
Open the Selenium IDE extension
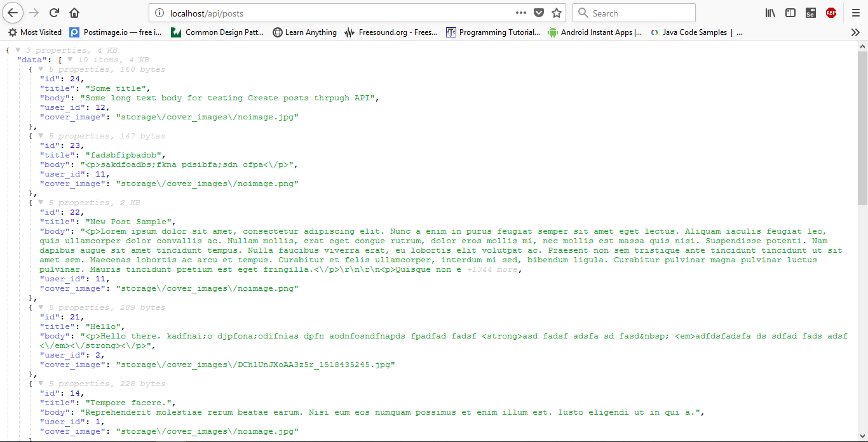point(810,13)
